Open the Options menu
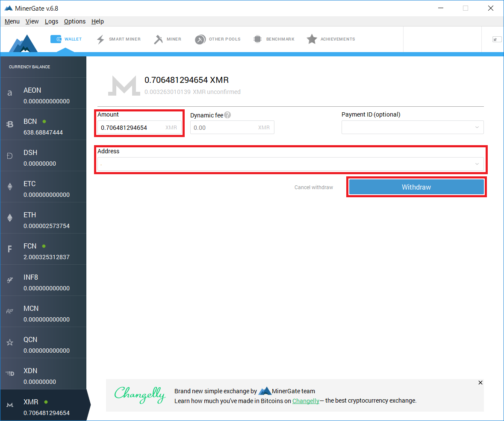 click(x=74, y=21)
